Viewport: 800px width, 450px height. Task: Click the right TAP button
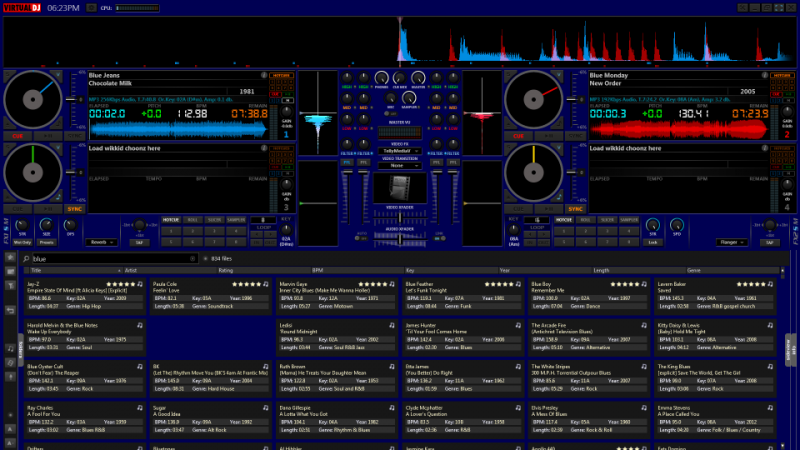point(770,243)
